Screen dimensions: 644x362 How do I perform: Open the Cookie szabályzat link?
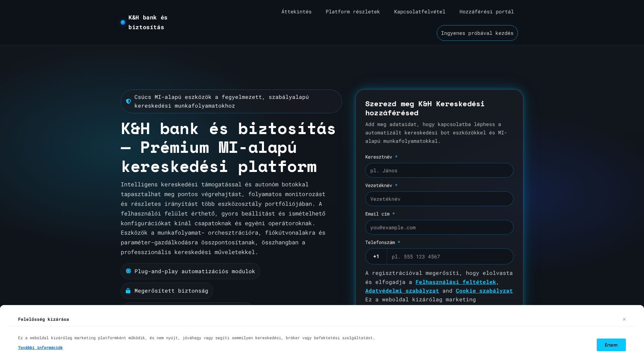(484, 291)
